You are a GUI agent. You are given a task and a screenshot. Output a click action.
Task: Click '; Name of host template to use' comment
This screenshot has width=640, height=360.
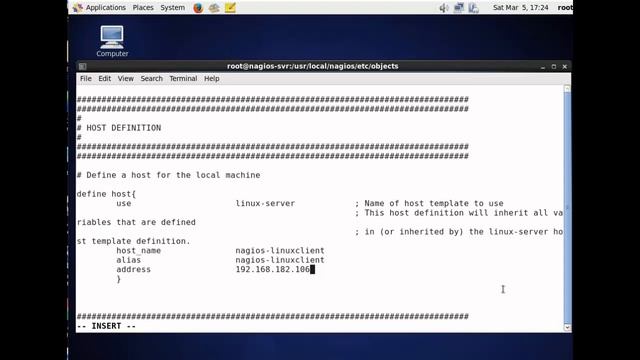pos(429,203)
